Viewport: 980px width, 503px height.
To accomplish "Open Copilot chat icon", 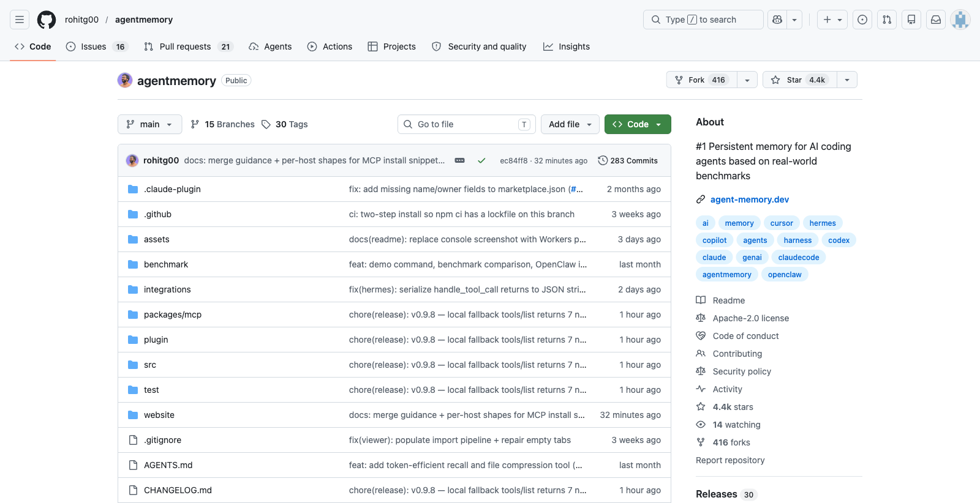I will pyautogui.click(x=777, y=20).
